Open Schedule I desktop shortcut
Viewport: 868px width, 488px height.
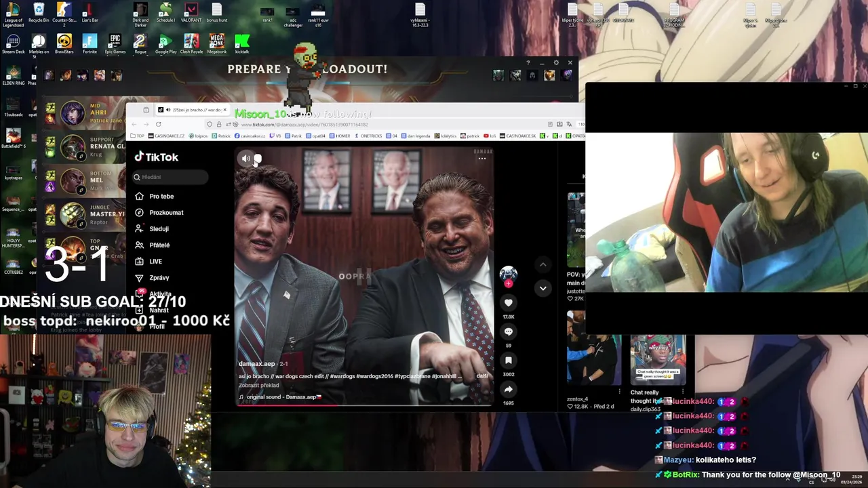[165, 13]
